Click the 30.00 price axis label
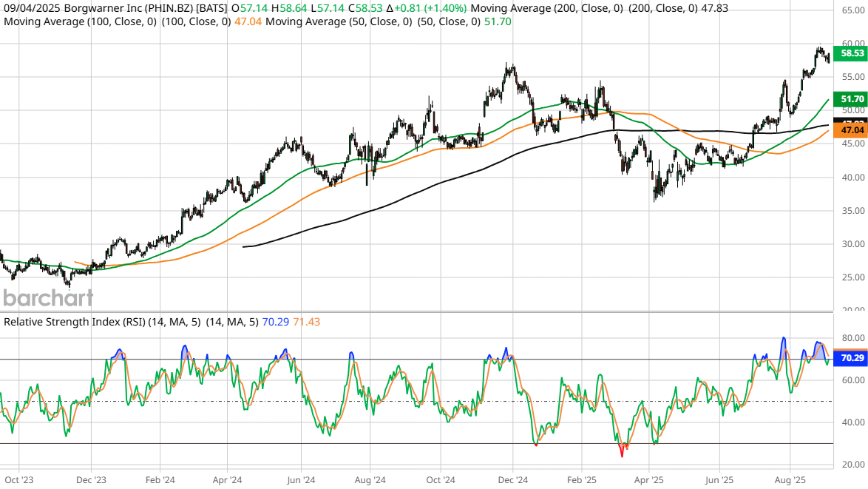Screen dimensions: 868x489 (x=853, y=243)
